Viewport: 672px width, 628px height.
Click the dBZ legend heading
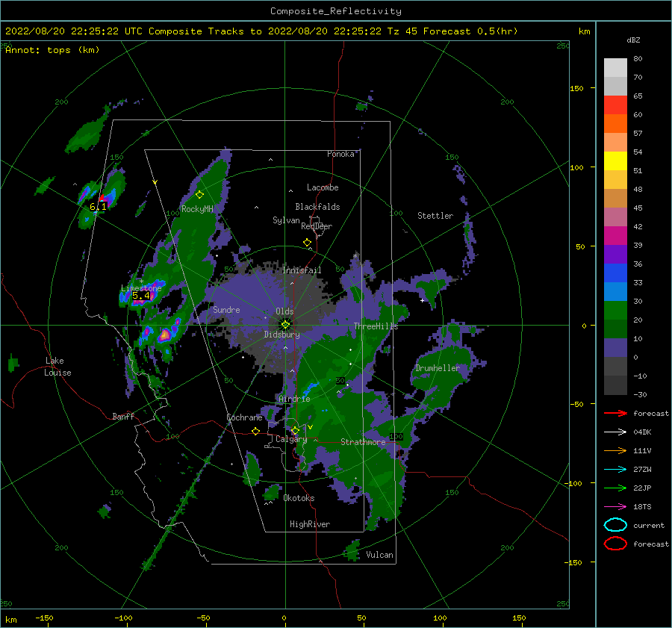point(633,40)
